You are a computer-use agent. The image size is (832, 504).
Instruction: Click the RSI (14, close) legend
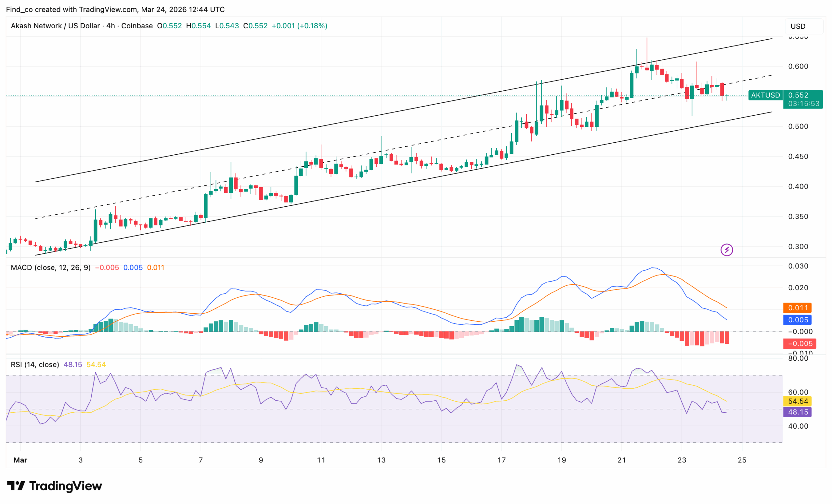click(35, 365)
